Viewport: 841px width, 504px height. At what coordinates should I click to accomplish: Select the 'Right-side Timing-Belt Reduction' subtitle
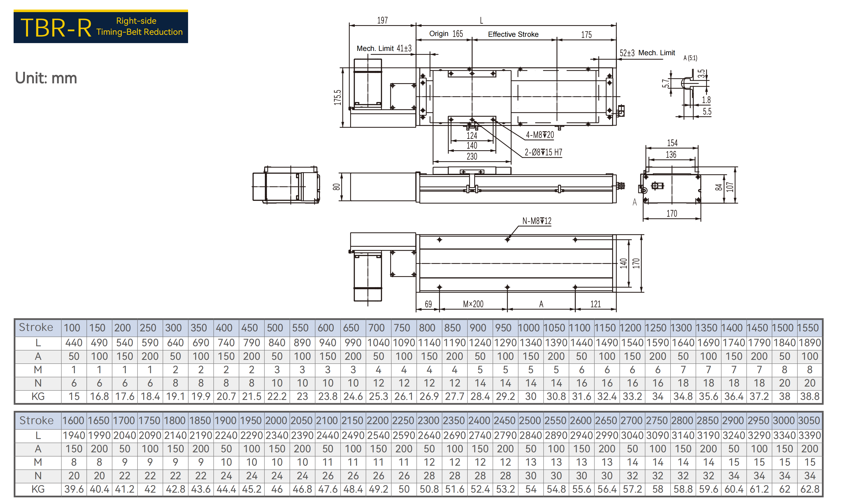click(x=139, y=26)
